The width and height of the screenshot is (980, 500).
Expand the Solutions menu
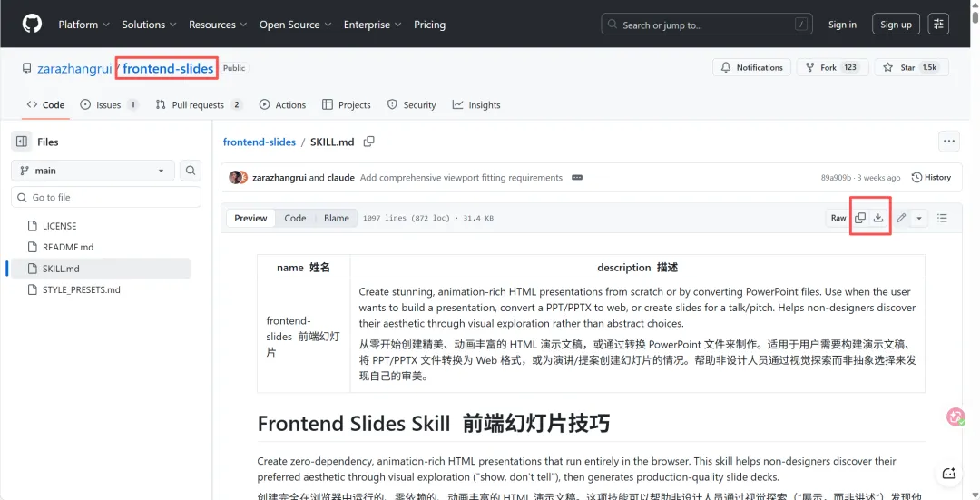click(149, 25)
